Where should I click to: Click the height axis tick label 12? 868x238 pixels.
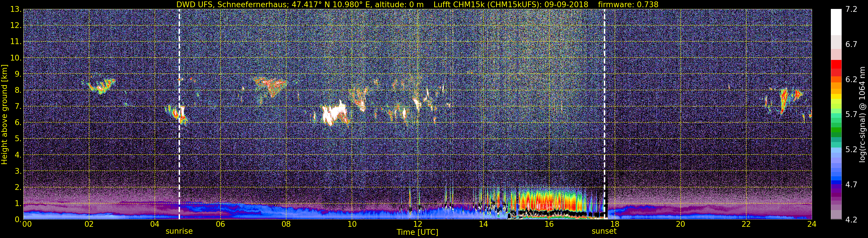point(16,26)
